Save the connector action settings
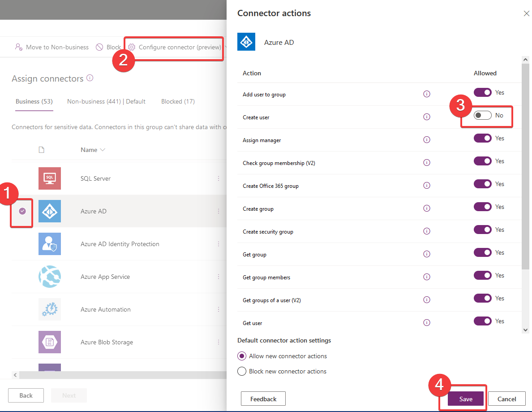 465,399
